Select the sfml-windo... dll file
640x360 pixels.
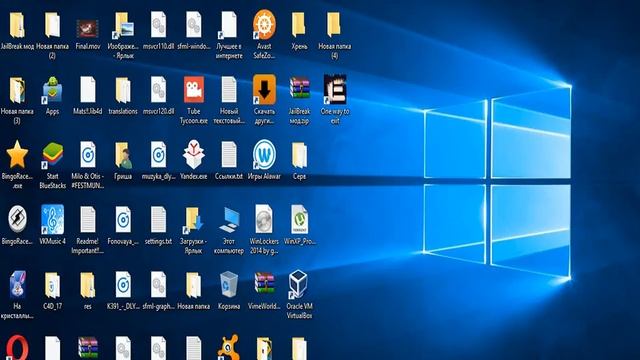194,25
